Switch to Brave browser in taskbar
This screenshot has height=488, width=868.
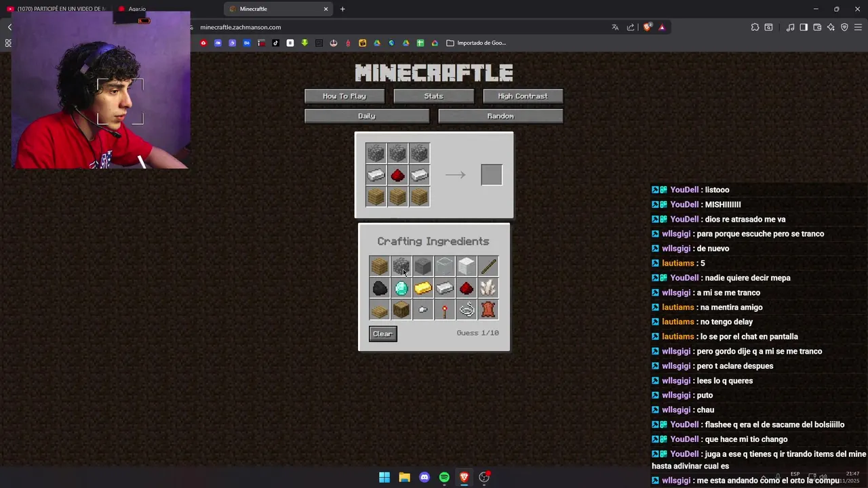coord(464,477)
